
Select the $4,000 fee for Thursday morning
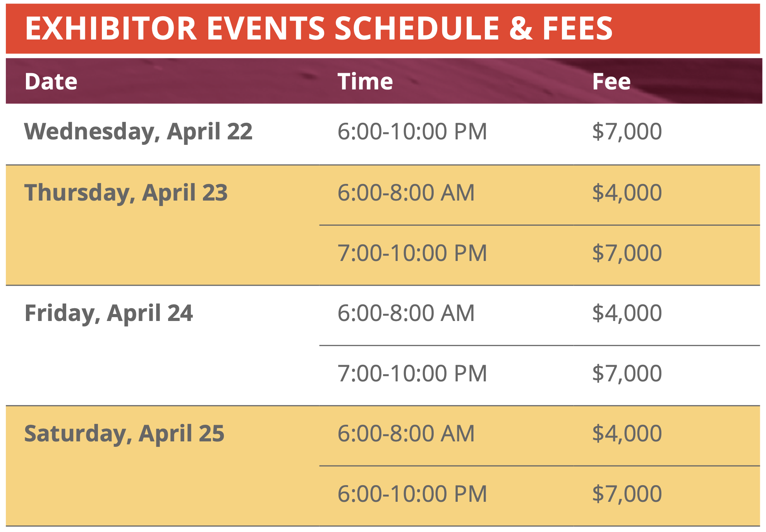tap(627, 193)
